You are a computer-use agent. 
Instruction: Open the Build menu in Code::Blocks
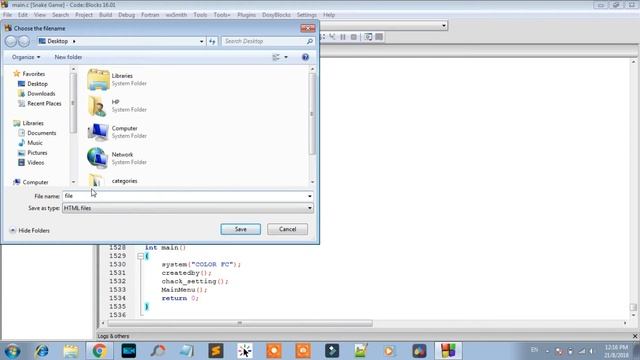[105, 15]
